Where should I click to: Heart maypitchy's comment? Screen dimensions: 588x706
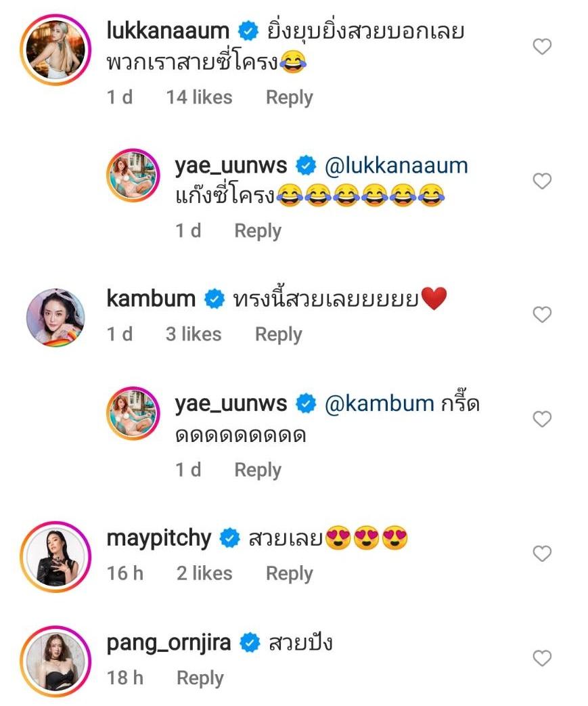(543, 554)
